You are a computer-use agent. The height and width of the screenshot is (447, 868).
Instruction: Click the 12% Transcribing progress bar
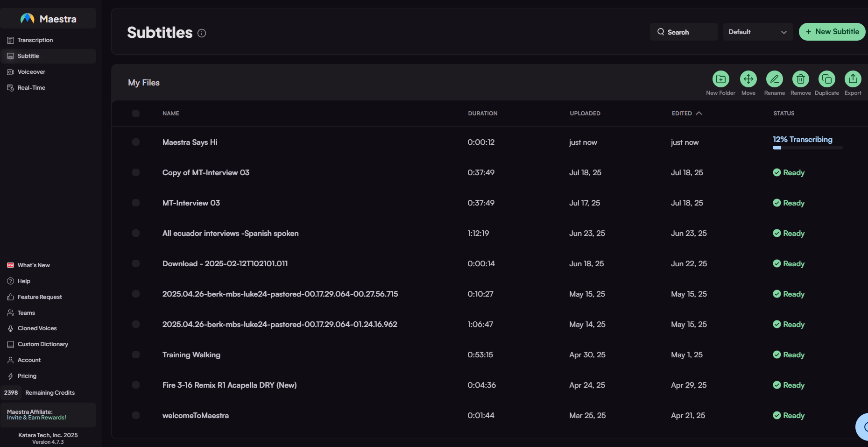tap(807, 148)
